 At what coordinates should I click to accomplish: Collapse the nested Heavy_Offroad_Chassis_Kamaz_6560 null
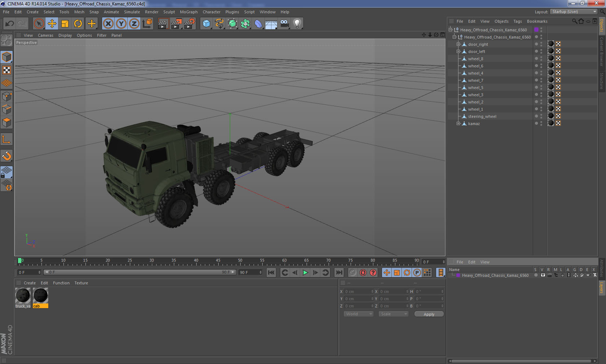454,37
